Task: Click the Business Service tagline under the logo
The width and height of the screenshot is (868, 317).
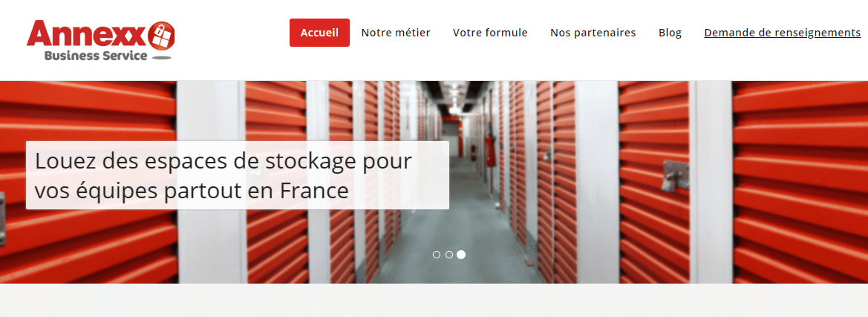Action: pyautogui.click(x=96, y=56)
